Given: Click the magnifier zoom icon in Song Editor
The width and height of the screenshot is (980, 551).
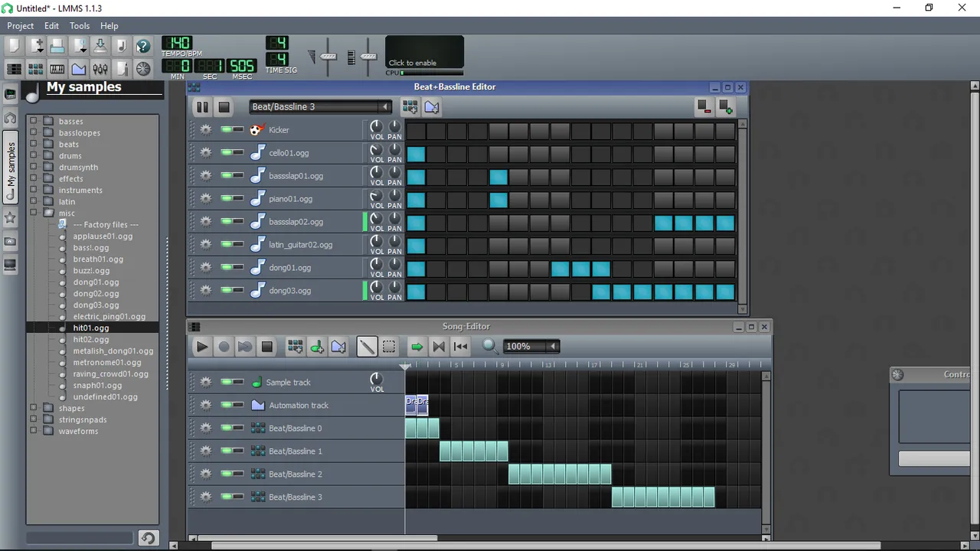Looking at the screenshot, I should click(489, 347).
